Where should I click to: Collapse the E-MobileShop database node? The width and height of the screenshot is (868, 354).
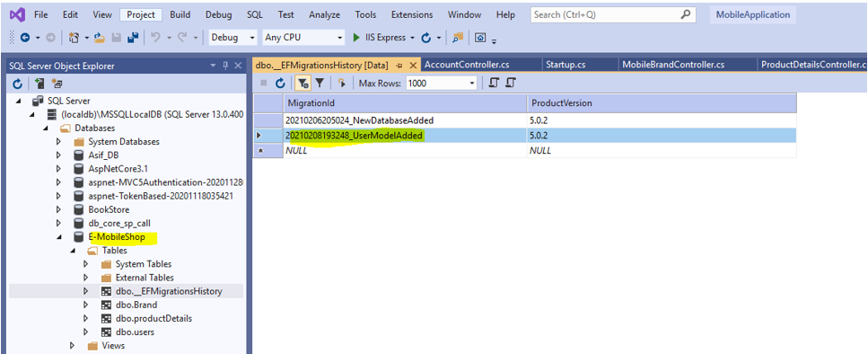pyautogui.click(x=59, y=237)
